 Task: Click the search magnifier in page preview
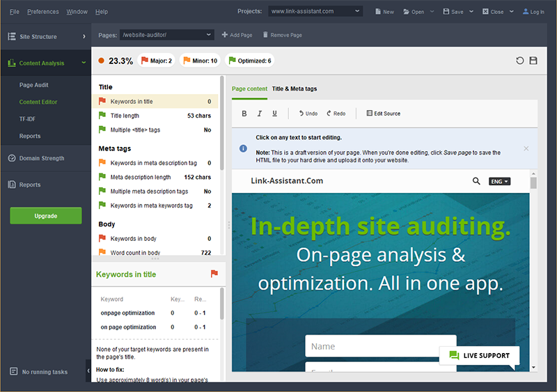[476, 181]
